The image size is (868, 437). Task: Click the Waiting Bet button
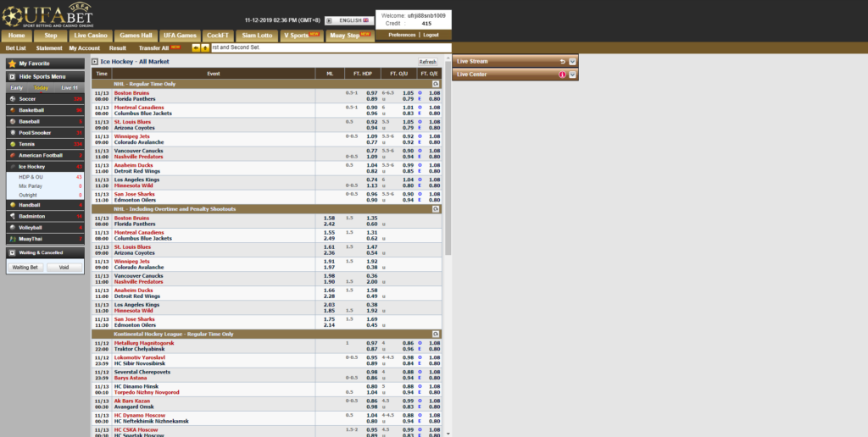(x=25, y=267)
